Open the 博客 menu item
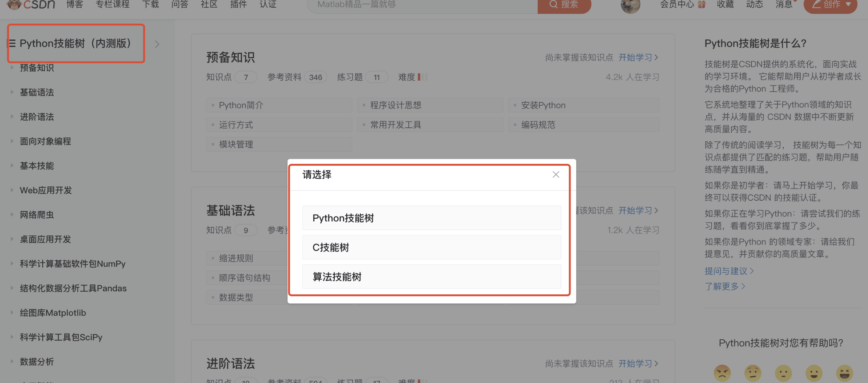868x383 pixels. click(x=75, y=4)
